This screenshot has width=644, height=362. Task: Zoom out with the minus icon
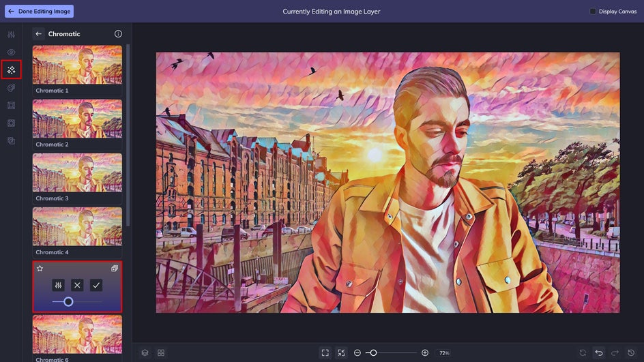[x=357, y=352]
